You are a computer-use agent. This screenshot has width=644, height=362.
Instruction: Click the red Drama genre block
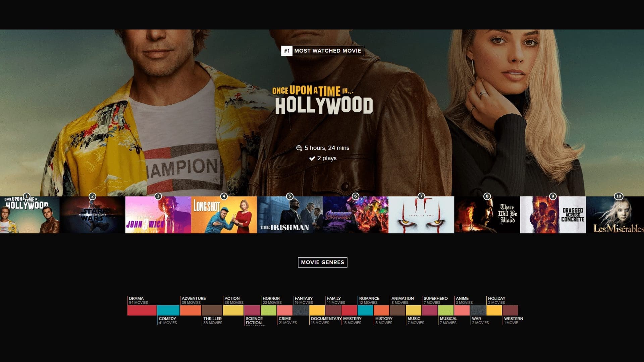pos(142,310)
